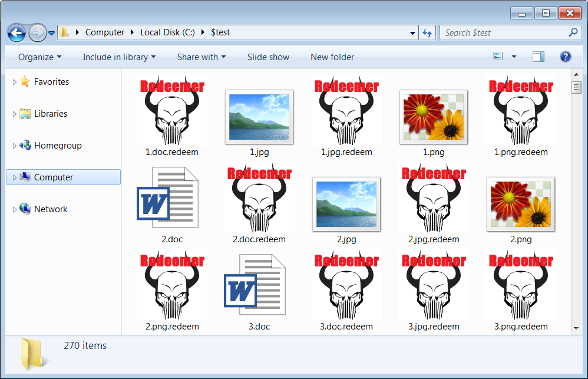This screenshot has height=379, width=588.
Task: Select the 1.jpg.redeem skull icon
Action: coord(346,111)
